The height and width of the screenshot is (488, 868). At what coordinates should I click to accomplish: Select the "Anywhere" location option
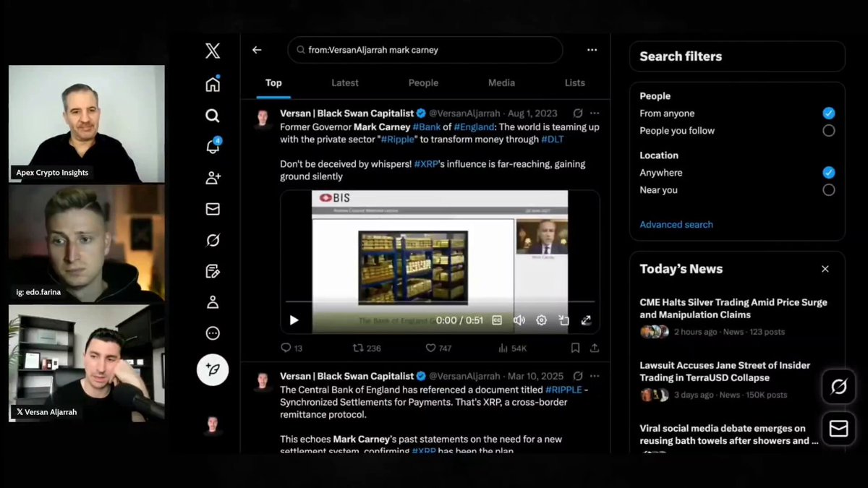[829, 173]
